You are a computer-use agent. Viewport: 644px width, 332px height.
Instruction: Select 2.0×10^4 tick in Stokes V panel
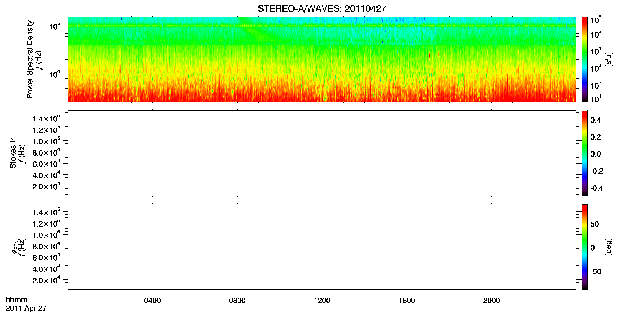tap(46, 186)
